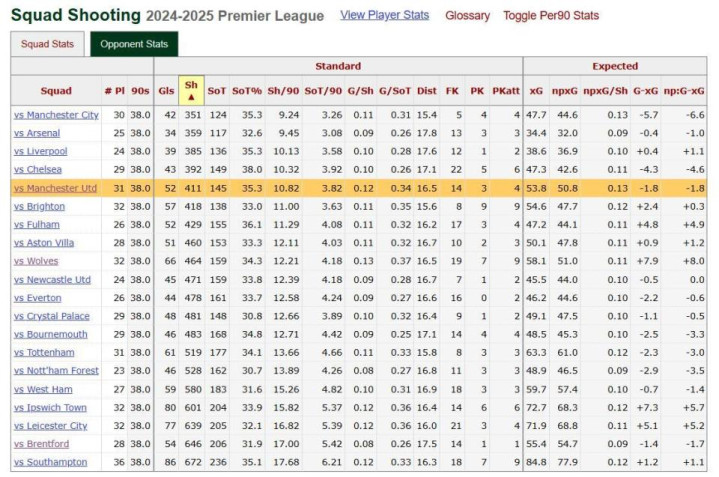
Task: Sort table by xG column header
Action: [536, 91]
